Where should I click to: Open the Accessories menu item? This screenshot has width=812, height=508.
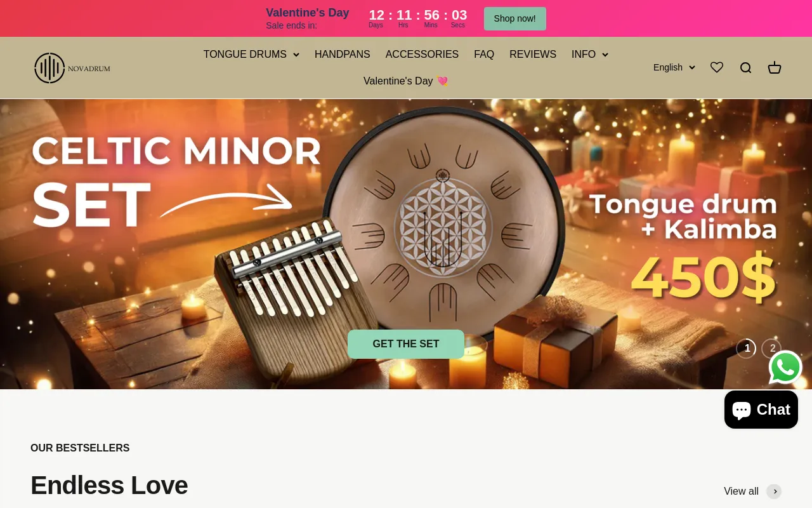coord(422,55)
